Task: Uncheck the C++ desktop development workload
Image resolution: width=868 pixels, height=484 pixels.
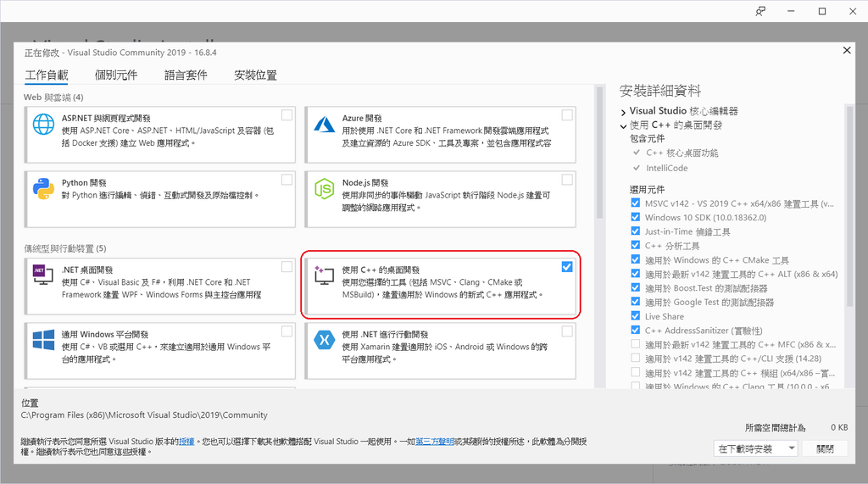Action: pyautogui.click(x=567, y=266)
